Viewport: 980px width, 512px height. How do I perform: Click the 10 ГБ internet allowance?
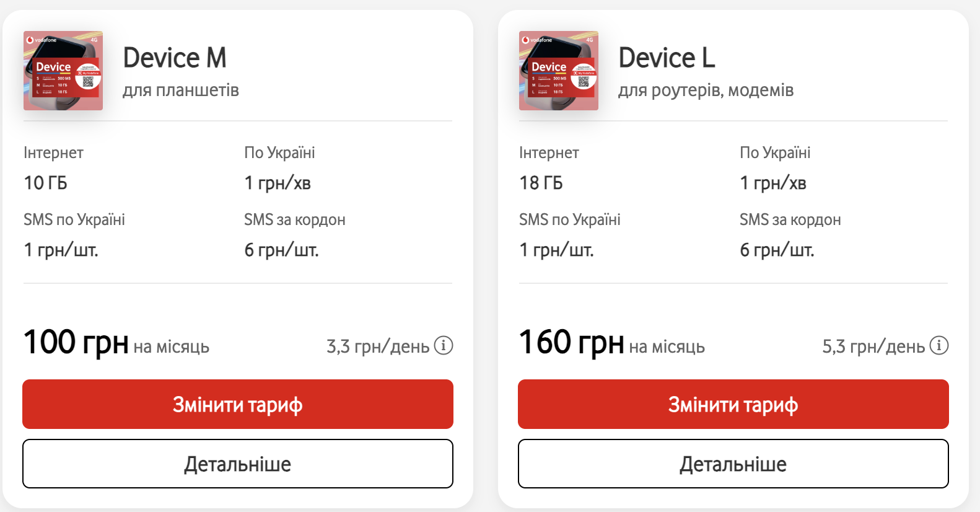[45, 183]
